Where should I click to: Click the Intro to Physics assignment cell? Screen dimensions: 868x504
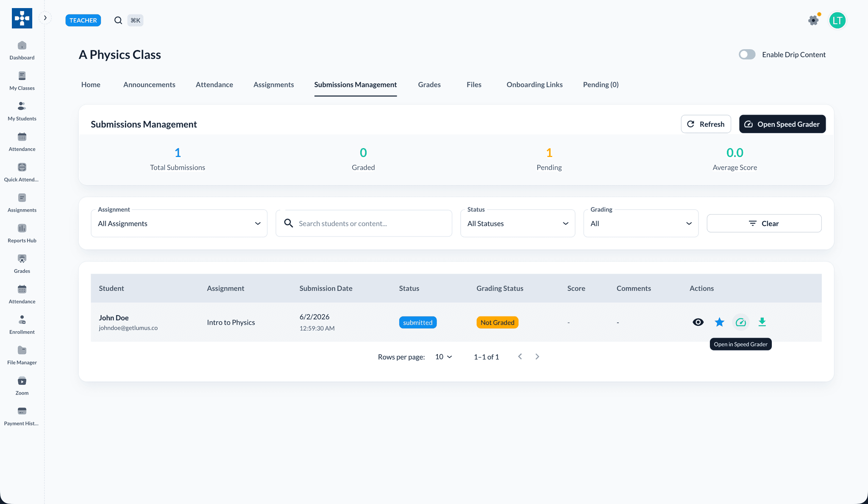(231, 322)
